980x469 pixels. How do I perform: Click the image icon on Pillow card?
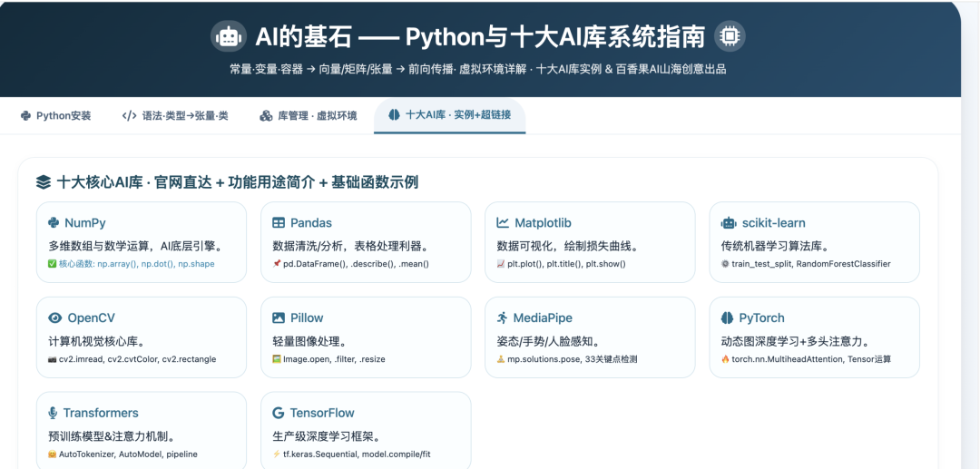tap(279, 318)
